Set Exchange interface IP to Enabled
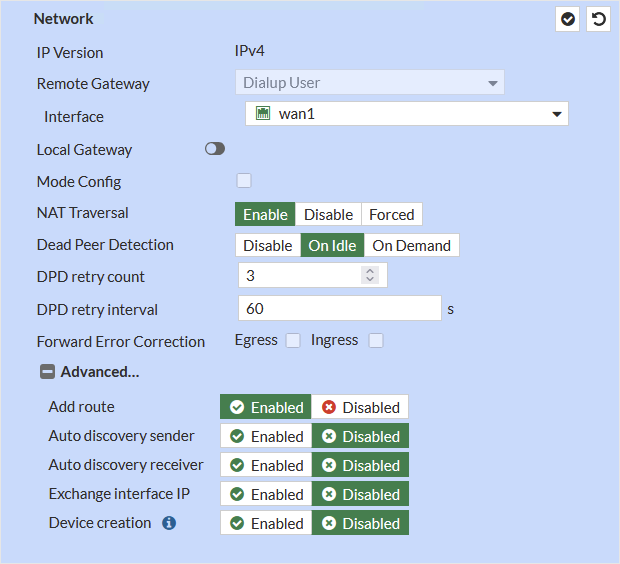The width and height of the screenshot is (620, 564). [x=266, y=495]
